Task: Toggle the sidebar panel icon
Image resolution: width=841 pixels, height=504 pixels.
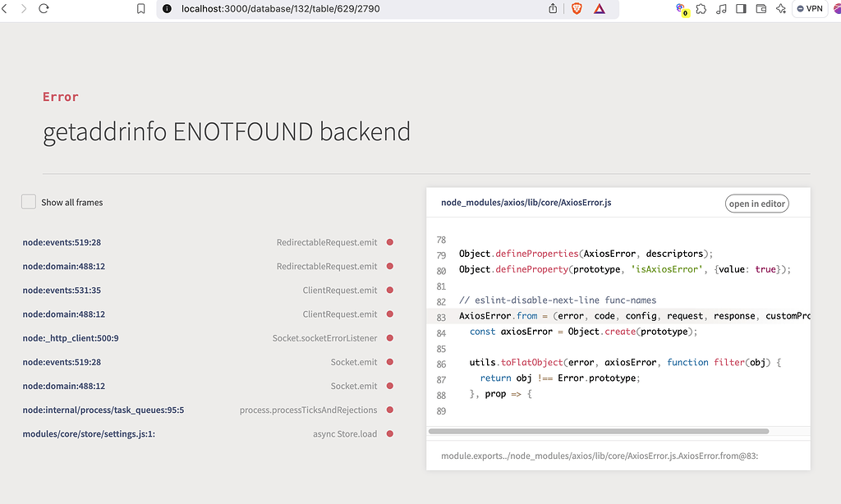Action: [x=740, y=9]
